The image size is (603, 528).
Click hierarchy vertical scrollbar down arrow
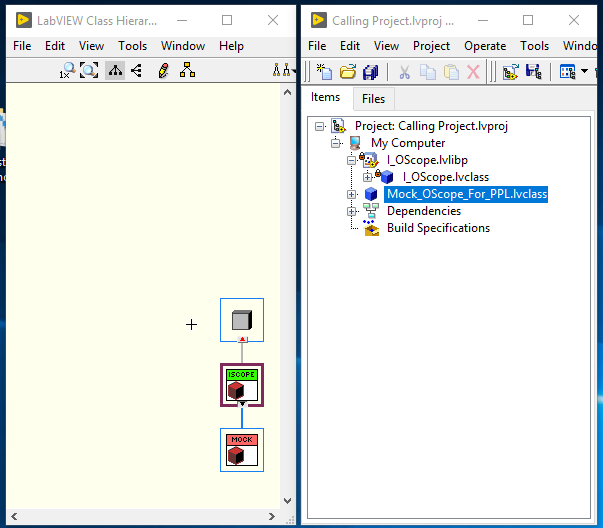coord(287,501)
